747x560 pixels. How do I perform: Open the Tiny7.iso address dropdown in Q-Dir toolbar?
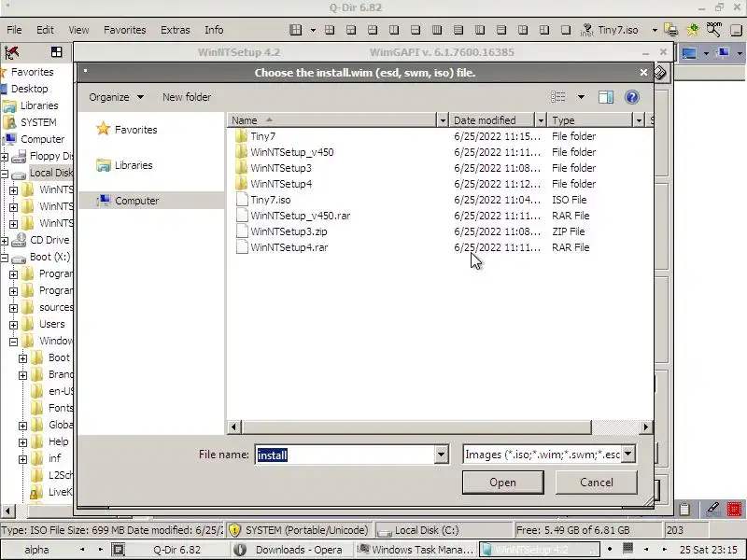655,30
